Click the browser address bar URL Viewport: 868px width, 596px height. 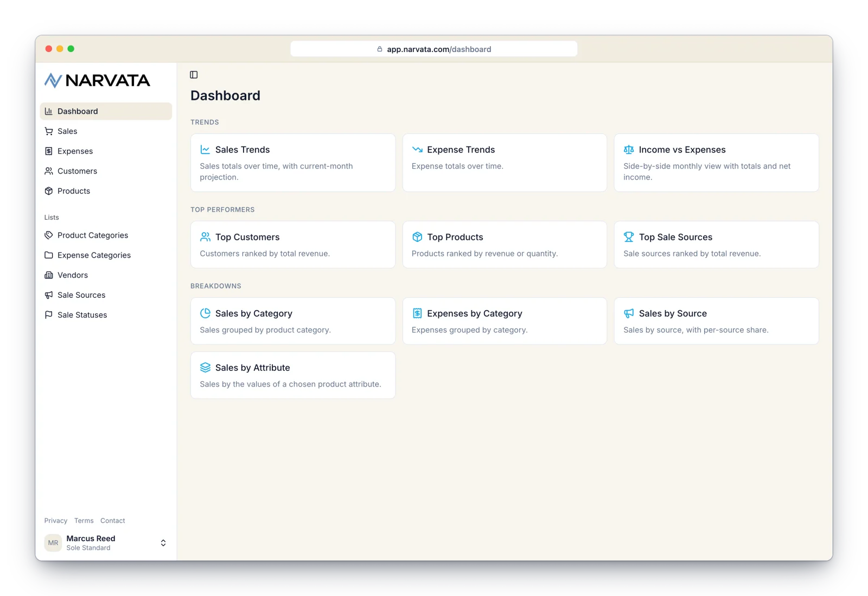[434, 49]
